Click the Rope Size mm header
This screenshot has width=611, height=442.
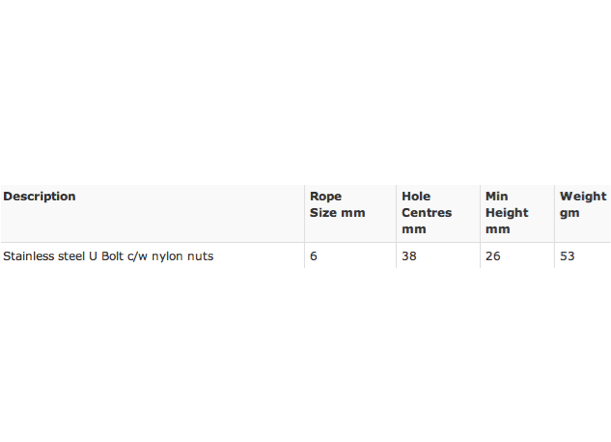point(337,204)
